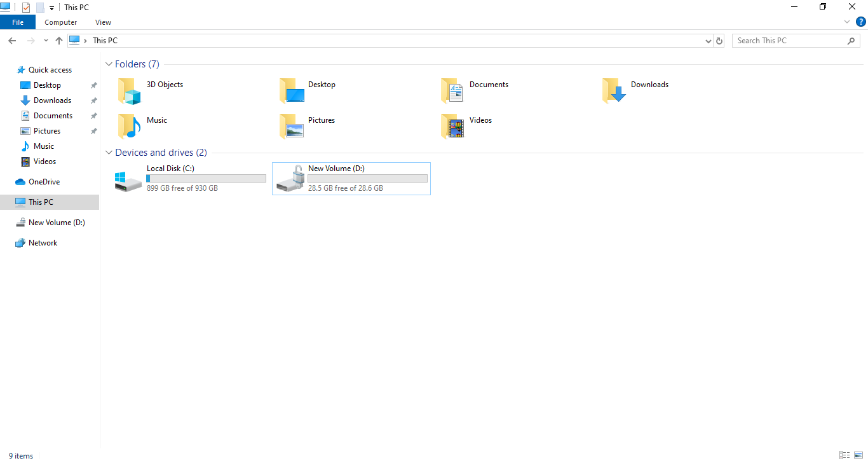
Task: Click the pin icon next to Desktop
Action: click(93, 85)
